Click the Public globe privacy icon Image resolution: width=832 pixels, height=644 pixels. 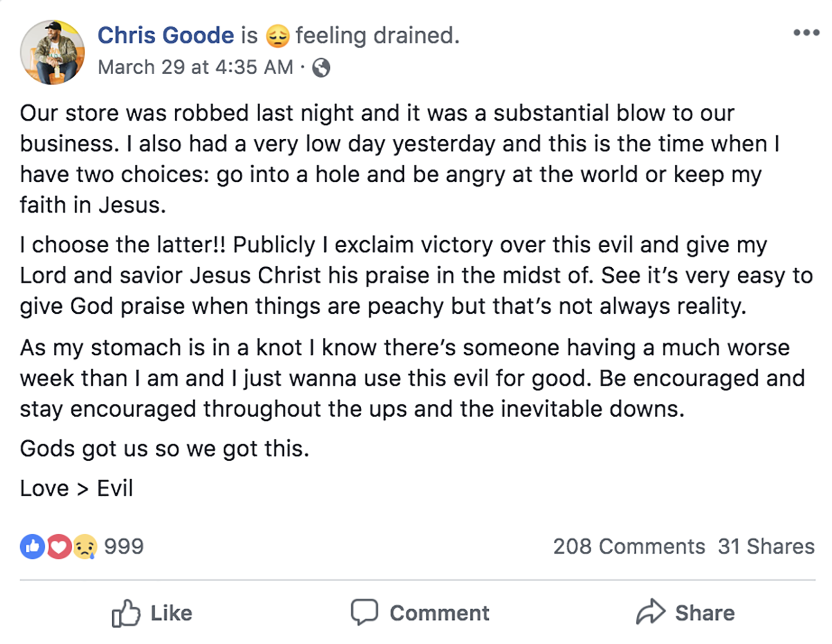pyautogui.click(x=321, y=68)
